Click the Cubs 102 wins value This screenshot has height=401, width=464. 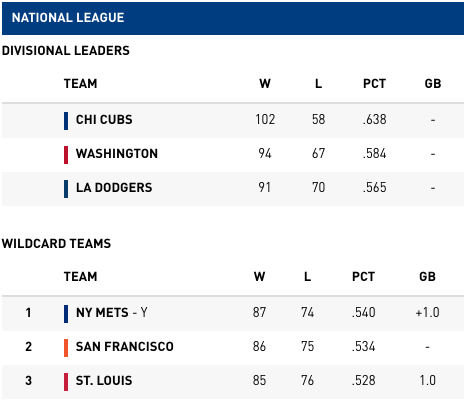[265, 119]
